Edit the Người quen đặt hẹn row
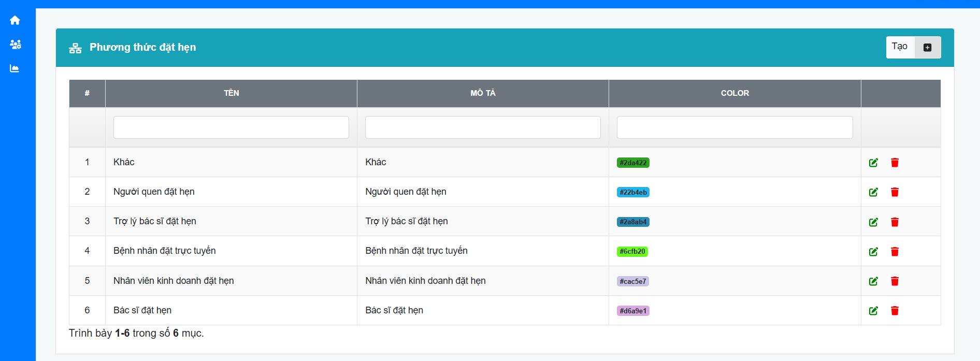The width and height of the screenshot is (980, 361). (x=873, y=192)
